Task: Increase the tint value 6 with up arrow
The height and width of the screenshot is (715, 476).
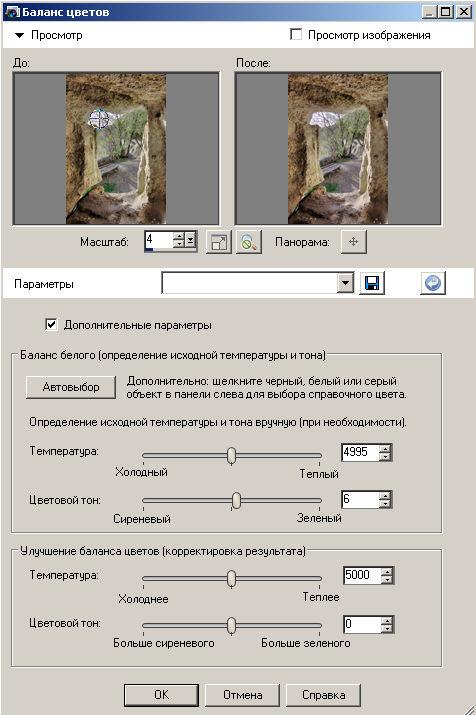Action: [386, 495]
